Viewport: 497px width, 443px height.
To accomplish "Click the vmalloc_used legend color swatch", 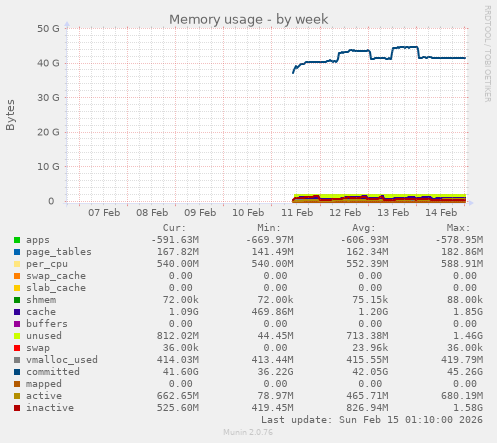I will [x=17, y=360].
